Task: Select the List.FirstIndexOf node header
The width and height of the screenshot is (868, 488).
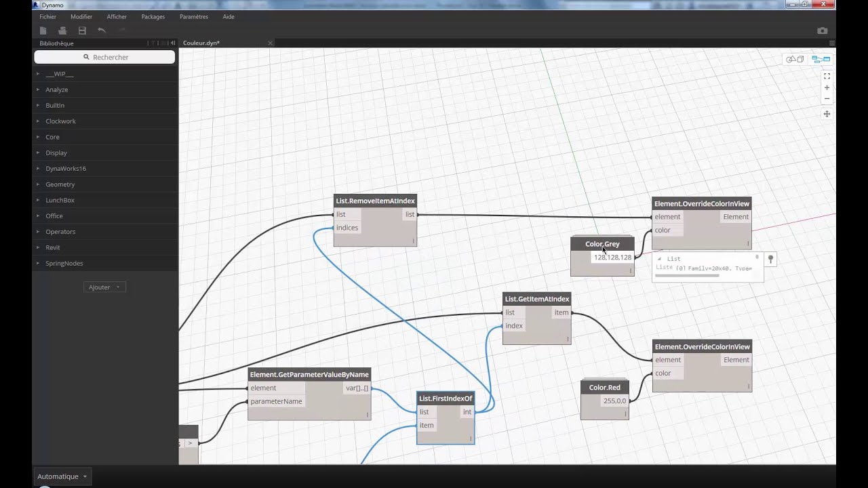Action: (x=446, y=398)
